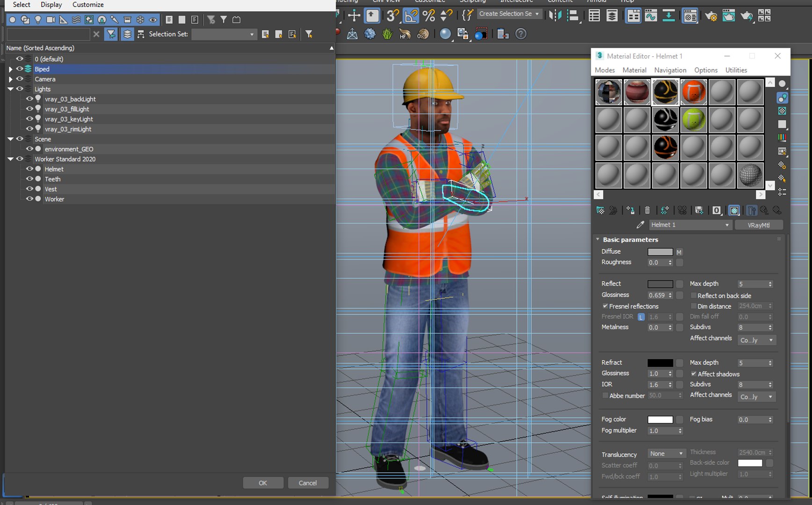Image resolution: width=812 pixels, height=505 pixels.
Task: Toggle the material sample backlight icon
Action: 782,98
